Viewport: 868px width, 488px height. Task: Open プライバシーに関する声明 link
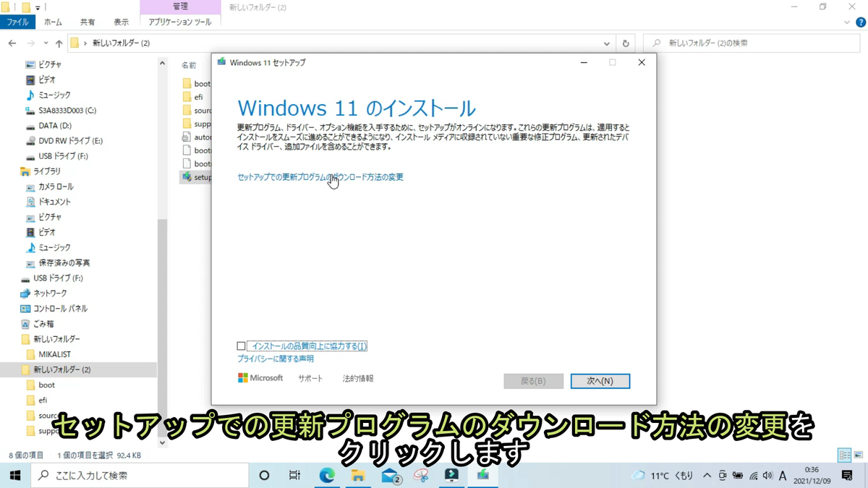click(x=276, y=359)
